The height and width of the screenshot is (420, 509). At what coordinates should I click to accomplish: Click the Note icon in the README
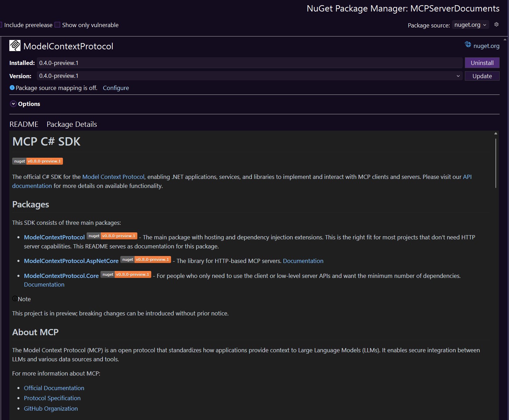point(15,298)
